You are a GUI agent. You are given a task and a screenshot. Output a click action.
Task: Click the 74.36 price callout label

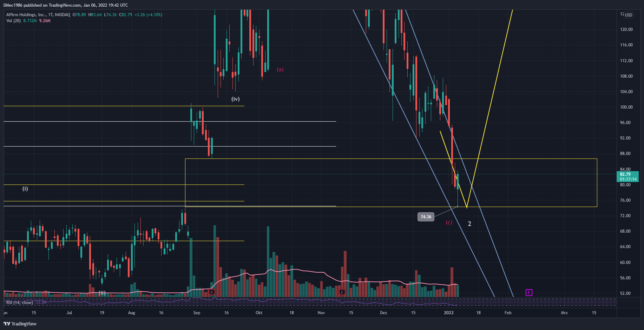[x=426, y=217]
